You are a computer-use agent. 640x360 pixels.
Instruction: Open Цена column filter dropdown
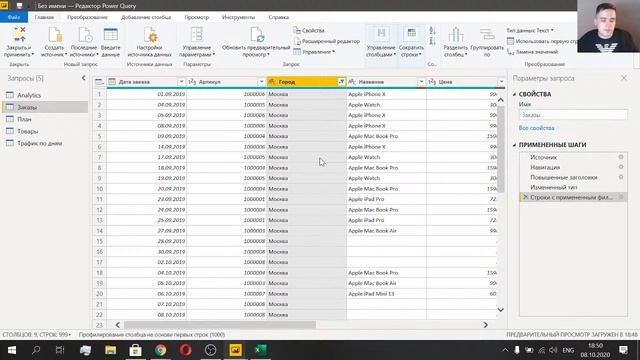(501, 82)
